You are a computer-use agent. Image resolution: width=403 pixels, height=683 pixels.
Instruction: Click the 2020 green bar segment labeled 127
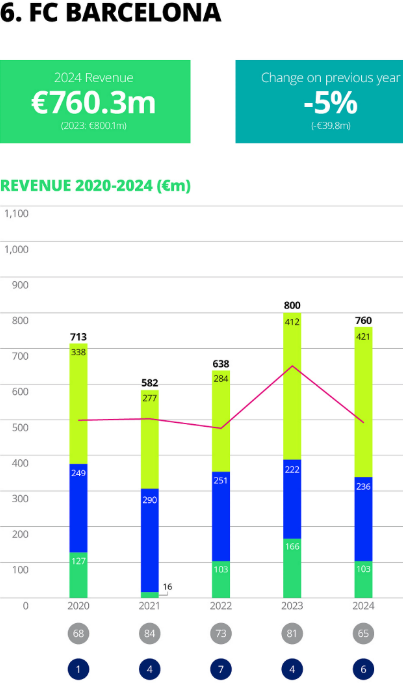pos(78,575)
